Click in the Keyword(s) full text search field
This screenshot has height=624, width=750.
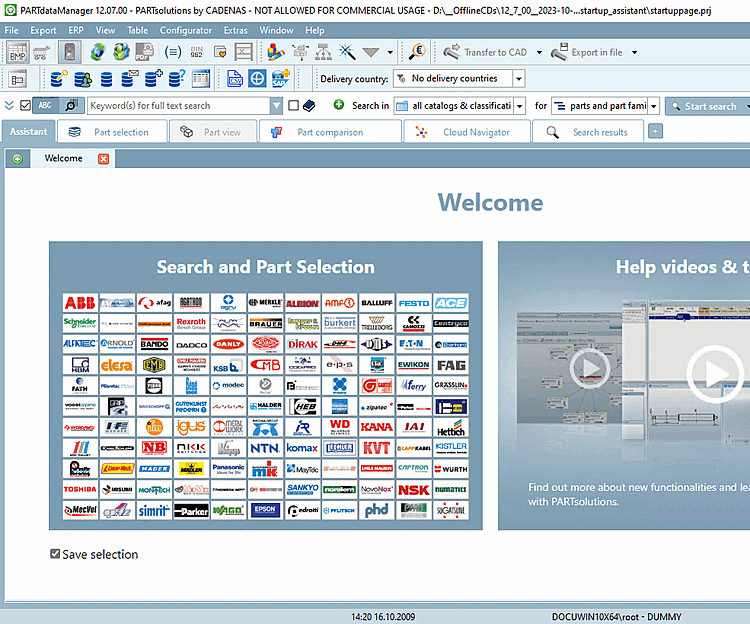pyautogui.click(x=179, y=106)
